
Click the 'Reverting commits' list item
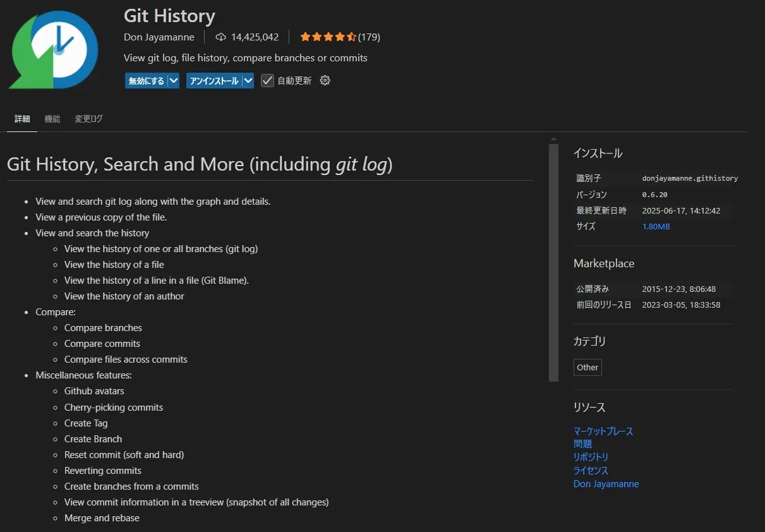pos(103,471)
